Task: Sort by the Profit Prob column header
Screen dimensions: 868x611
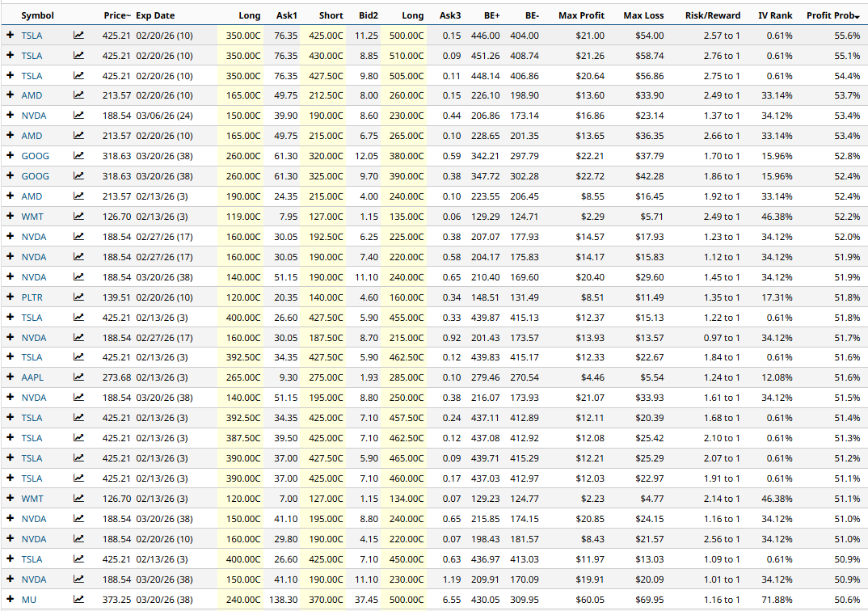Action: (x=832, y=15)
